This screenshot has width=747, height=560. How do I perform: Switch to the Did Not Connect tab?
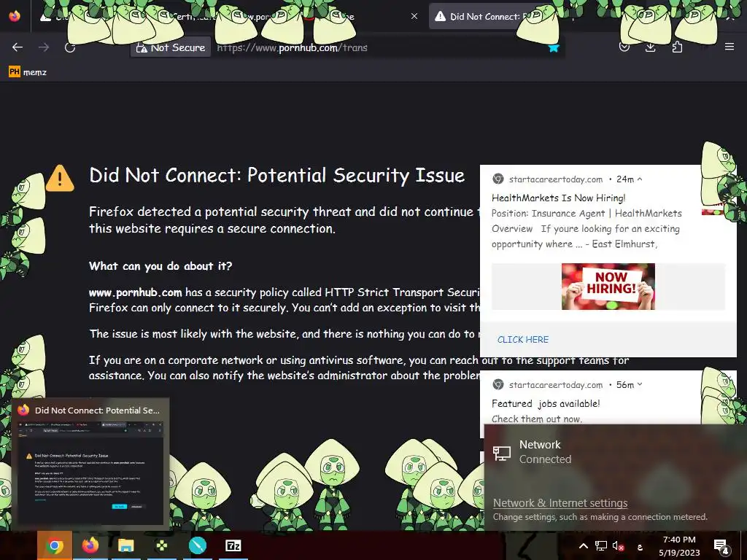(x=486, y=16)
